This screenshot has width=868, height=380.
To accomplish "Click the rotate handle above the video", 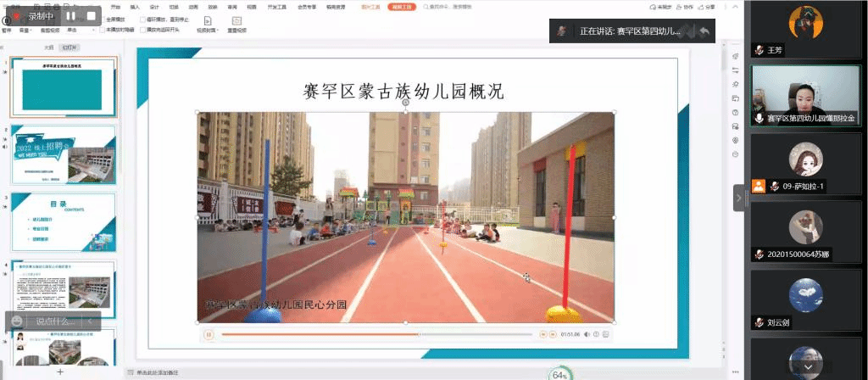I will (405, 103).
